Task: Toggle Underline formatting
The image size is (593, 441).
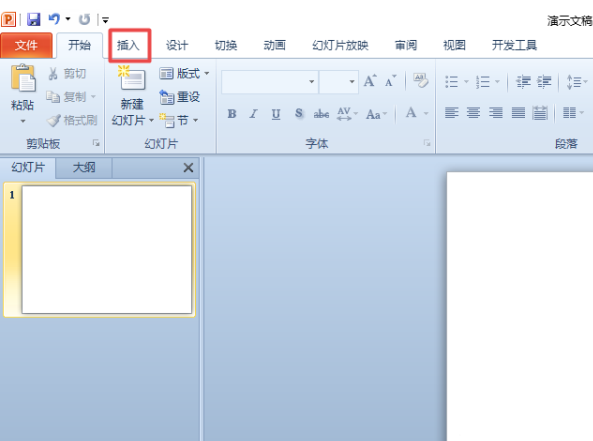Action: (x=276, y=114)
